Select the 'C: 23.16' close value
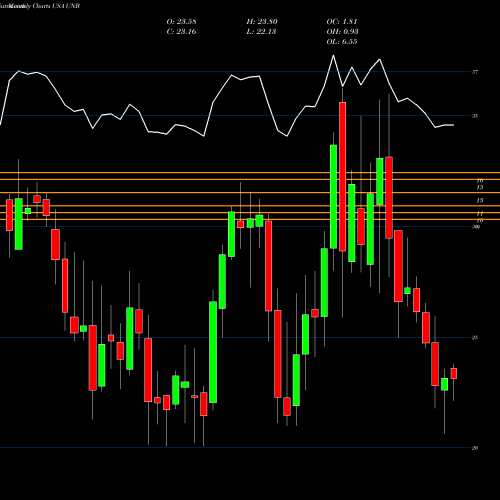500x500 pixels. pyautogui.click(x=181, y=32)
